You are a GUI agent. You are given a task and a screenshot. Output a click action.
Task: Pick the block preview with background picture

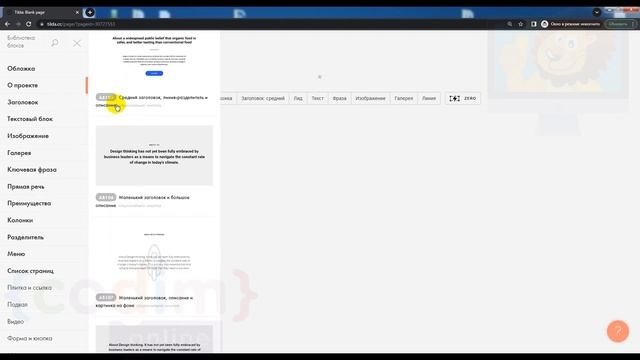154,256
